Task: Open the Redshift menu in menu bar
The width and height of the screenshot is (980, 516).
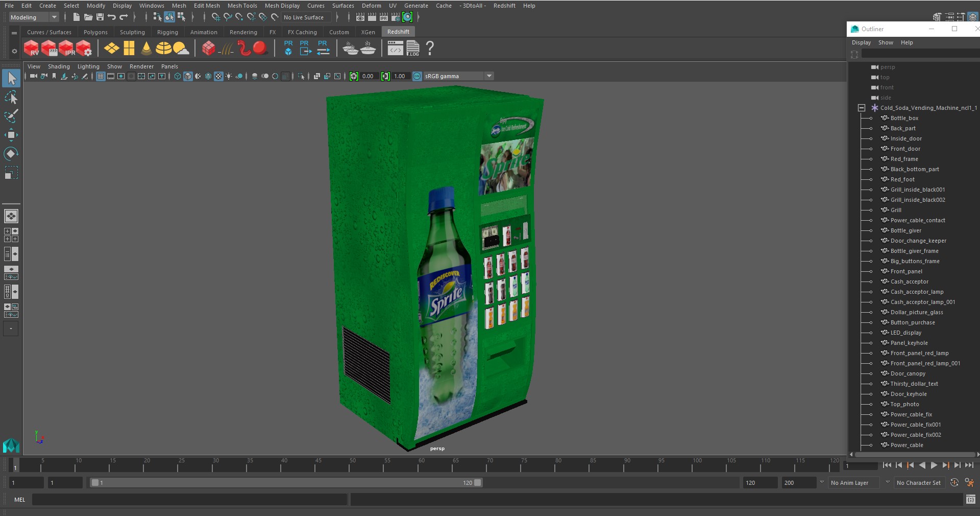Action: (x=504, y=6)
